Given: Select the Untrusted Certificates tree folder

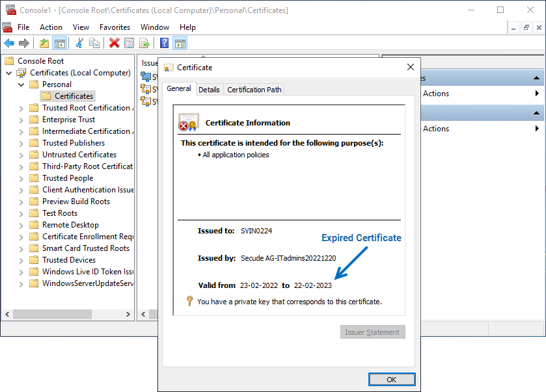Looking at the screenshot, I should [x=79, y=155].
